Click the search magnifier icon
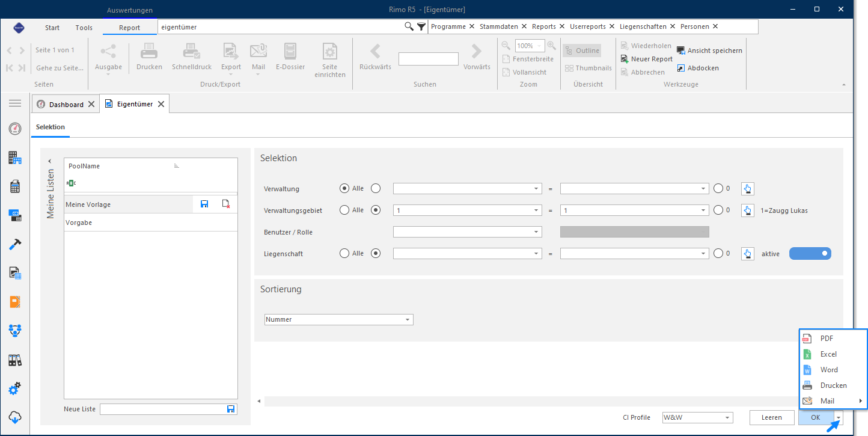Screen dimensions: 868x436 coord(409,26)
